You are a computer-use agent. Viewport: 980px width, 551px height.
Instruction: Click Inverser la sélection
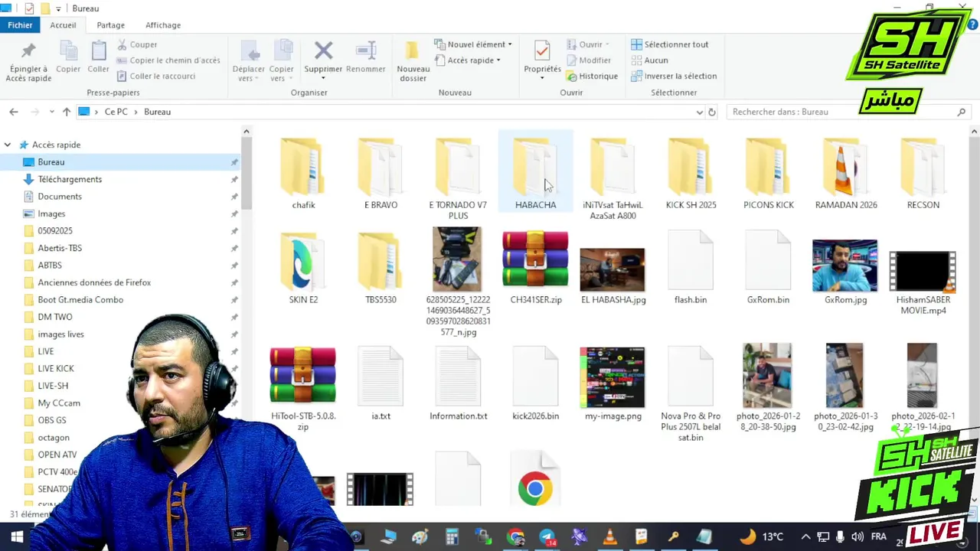click(674, 76)
